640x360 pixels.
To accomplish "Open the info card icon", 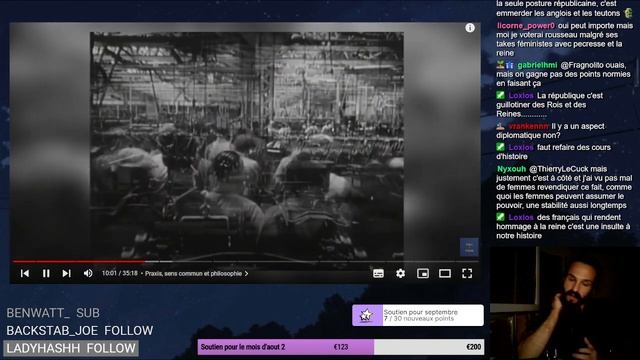I will [x=470, y=28].
